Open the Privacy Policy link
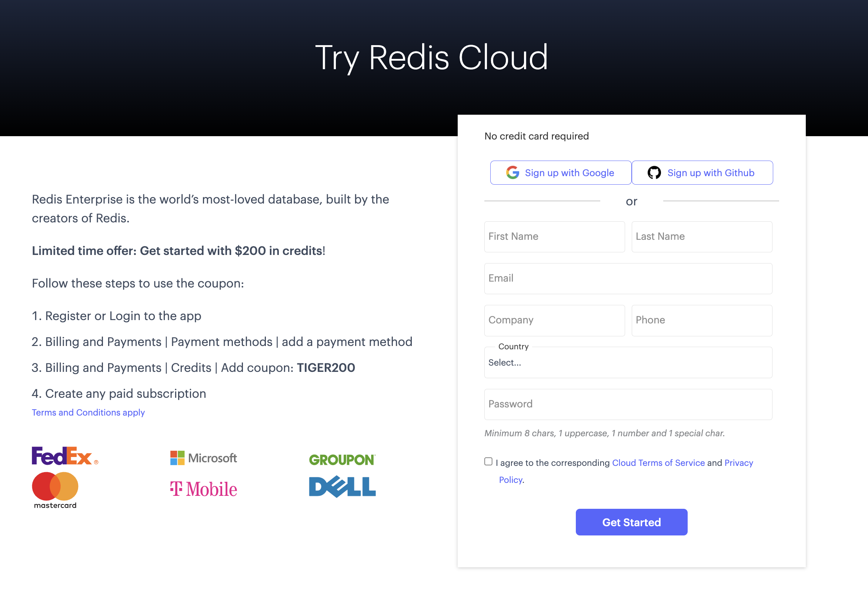 [x=739, y=463]
